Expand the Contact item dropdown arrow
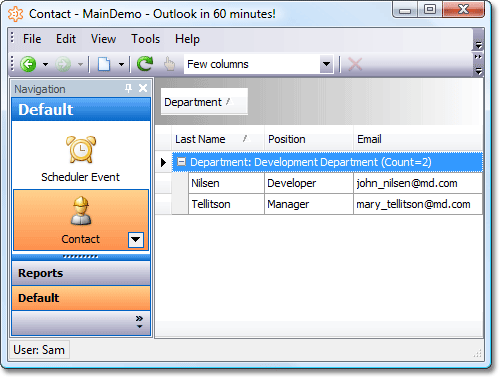The image size is (499, 377). click(136, 240)
